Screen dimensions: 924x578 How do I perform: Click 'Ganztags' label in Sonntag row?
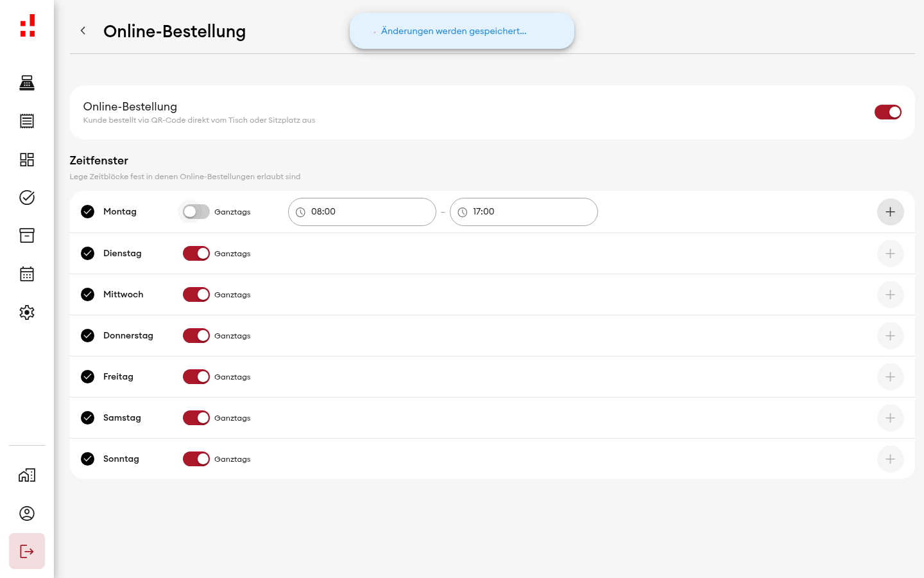pyautogui.click(x=232, y=459)
